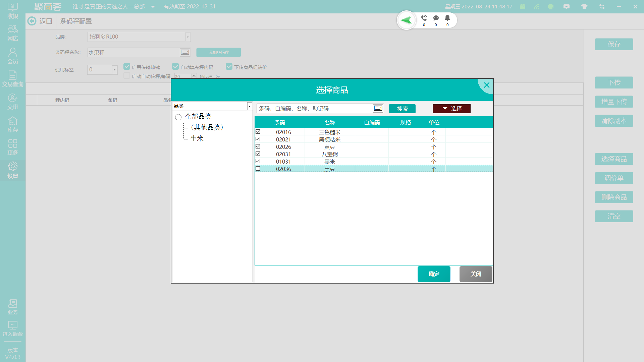644x362 pixels.
Task: Click the 清除副本 button
Action: tap(614, 121)
